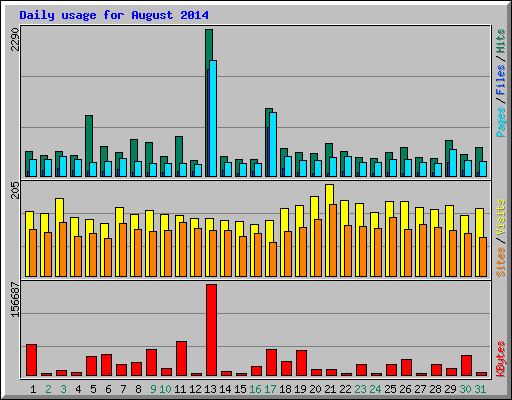Viewport: 512px width, 400px height.
Task: Click day 17 on the x-axis
Action: pos(270,389)
